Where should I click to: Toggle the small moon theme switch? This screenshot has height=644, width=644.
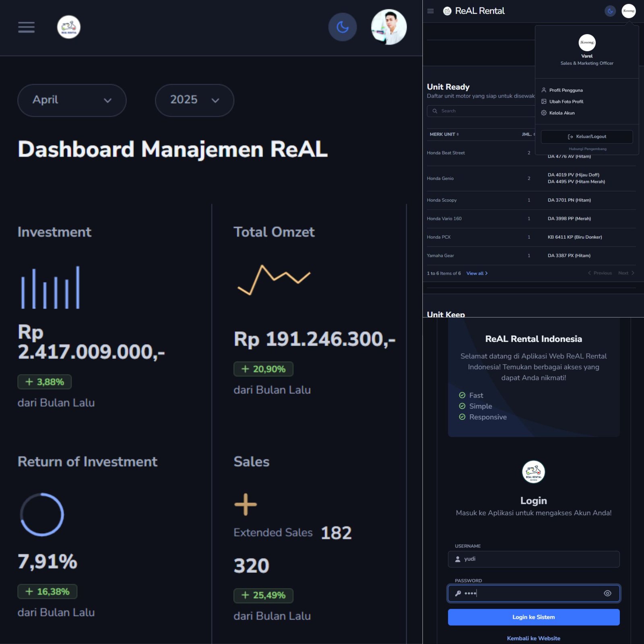point(610,11)
